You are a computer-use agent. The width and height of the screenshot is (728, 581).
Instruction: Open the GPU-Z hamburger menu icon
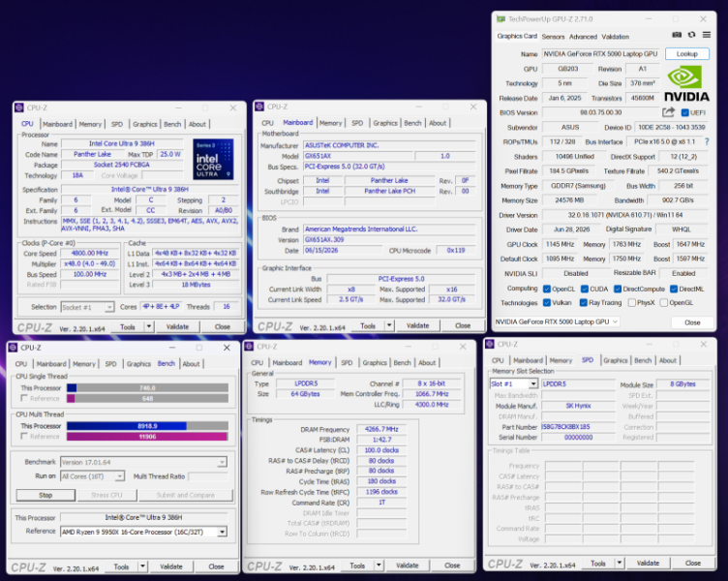point(706,35)
